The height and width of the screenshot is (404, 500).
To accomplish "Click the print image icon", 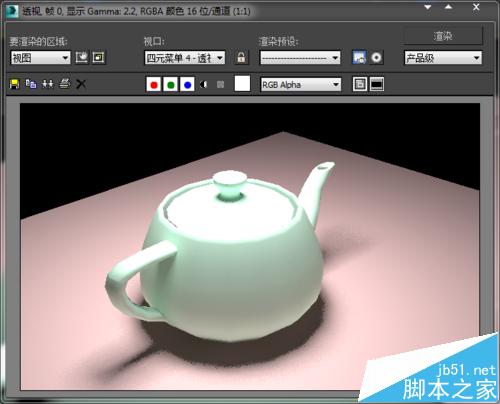I will coord(65,84).
